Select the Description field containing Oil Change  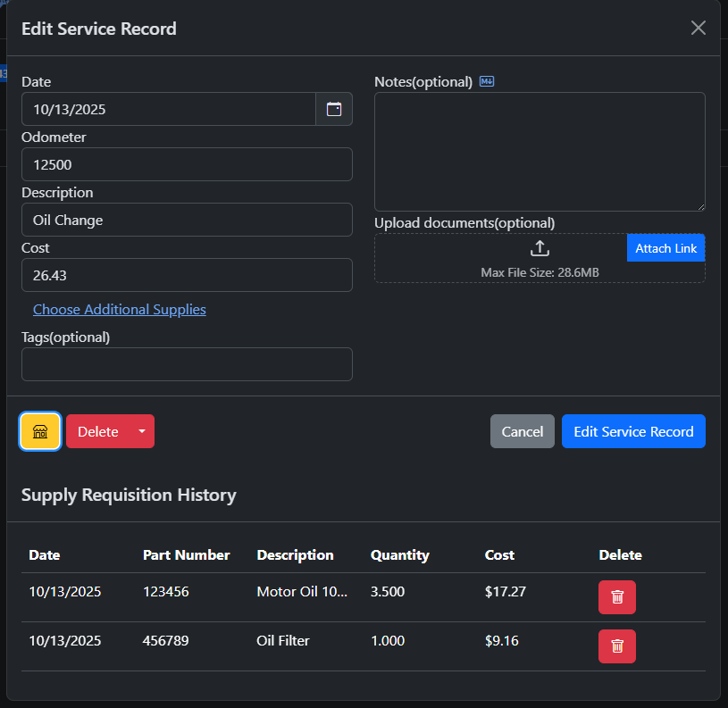point(187,220)
